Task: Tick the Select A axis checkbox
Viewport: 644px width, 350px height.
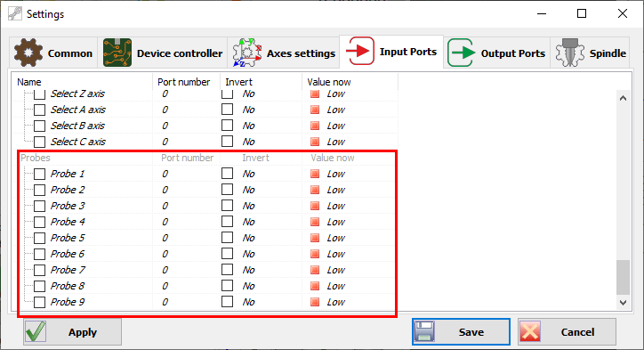Action: pyautogui.click(x=39, y=110)
